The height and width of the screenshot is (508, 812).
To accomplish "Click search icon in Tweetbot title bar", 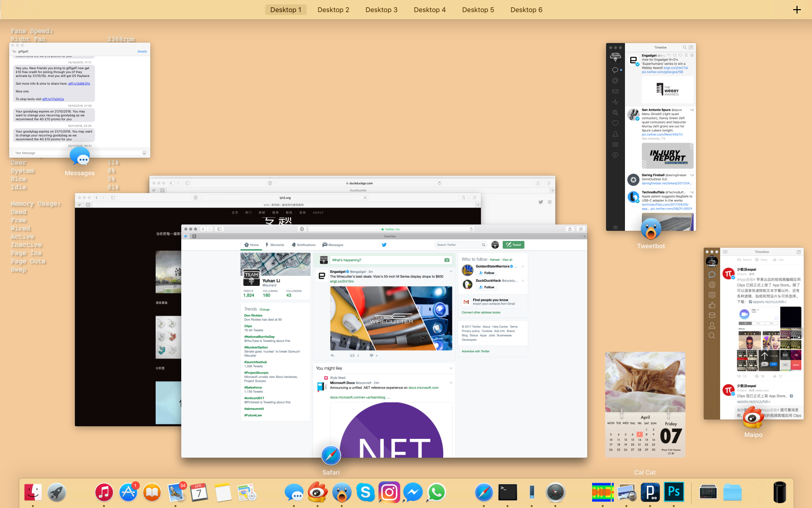I will 684,47.
